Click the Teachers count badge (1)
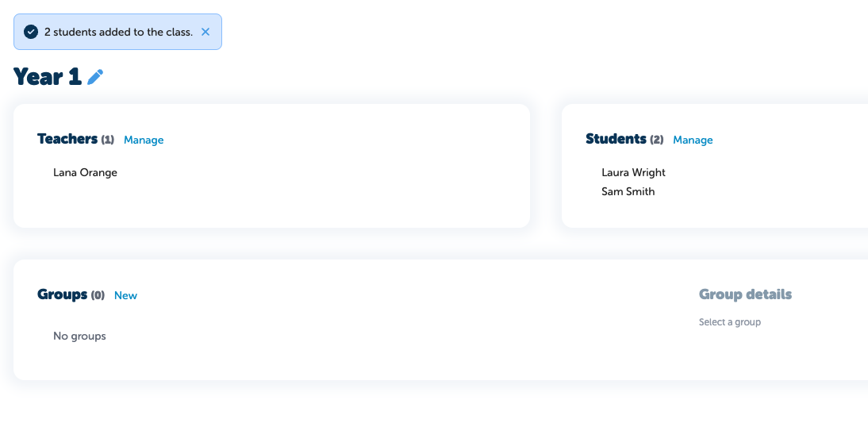Screen dimensions: 868x423 (x=107, y=140)
